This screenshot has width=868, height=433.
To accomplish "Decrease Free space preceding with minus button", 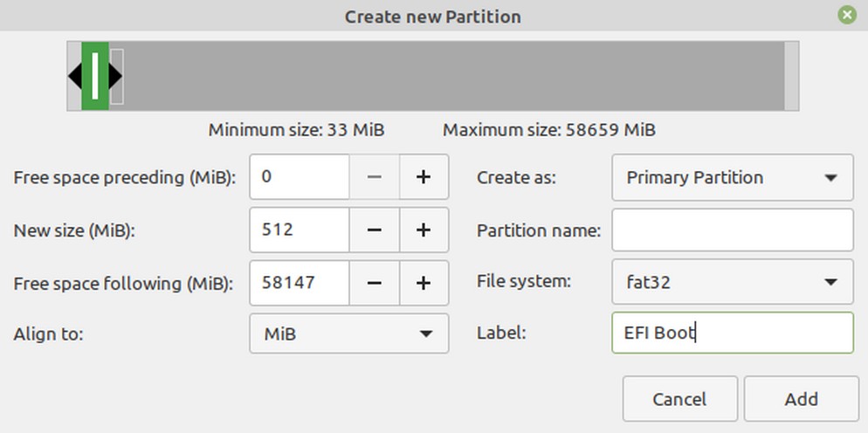I will [374, 177].
